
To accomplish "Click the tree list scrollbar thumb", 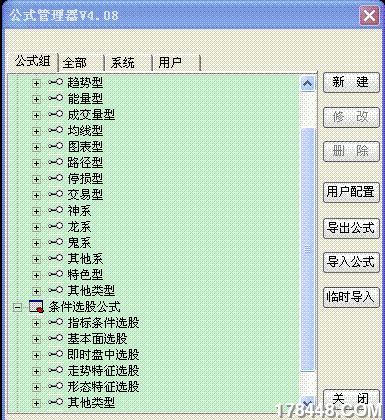I will tap(307, 249).
